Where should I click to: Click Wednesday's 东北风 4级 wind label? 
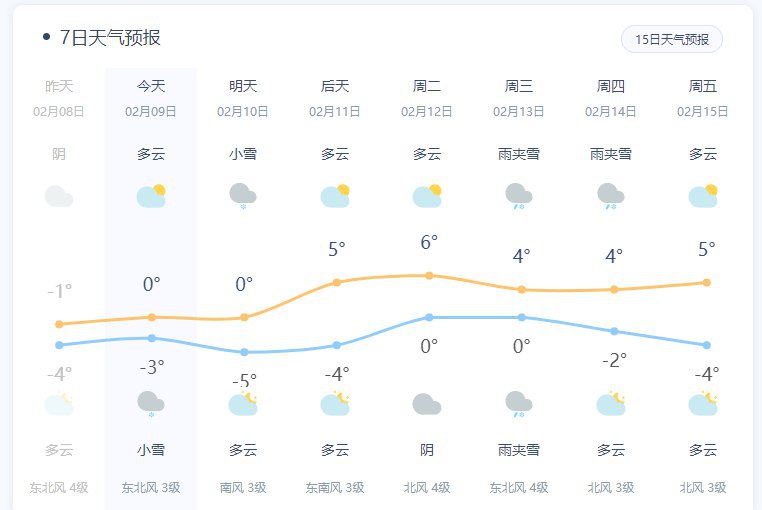pos(519,488)
